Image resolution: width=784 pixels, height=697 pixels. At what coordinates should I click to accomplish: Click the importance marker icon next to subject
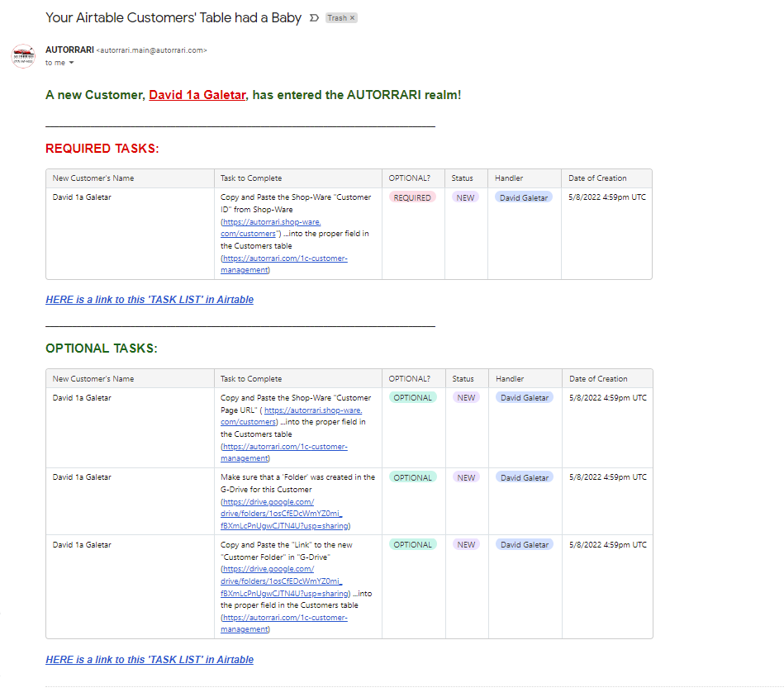point(314,18)
